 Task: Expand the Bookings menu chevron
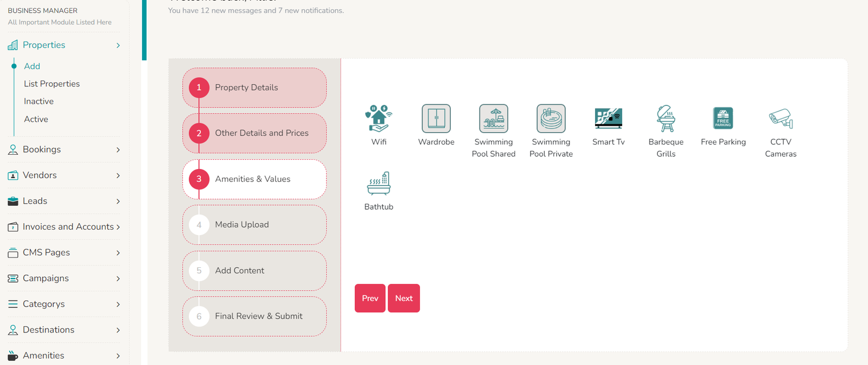click(x=118, y=150)
